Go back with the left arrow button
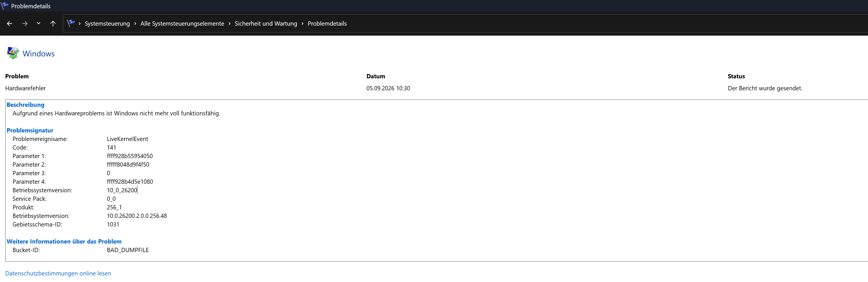 coord(9,24)
